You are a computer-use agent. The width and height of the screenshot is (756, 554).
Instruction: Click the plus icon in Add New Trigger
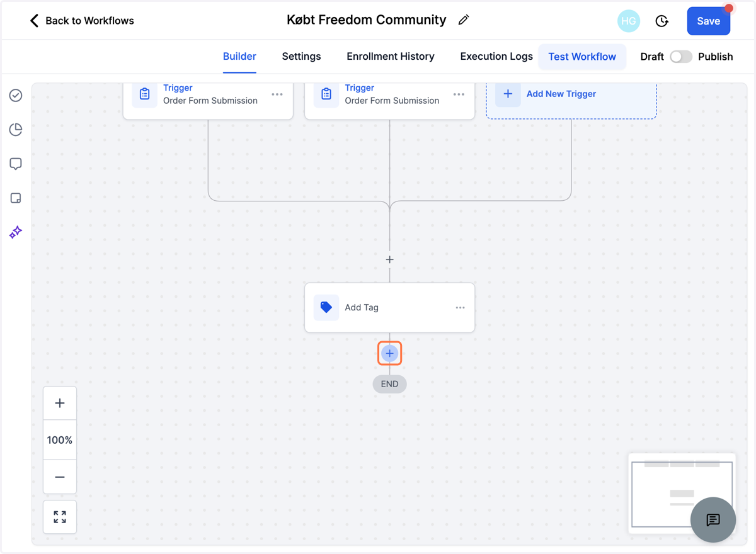tap(508, 94)
